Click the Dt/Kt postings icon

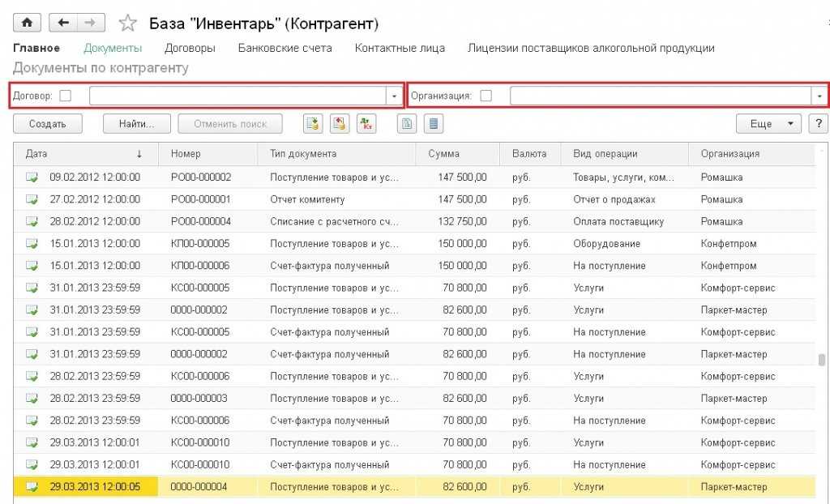coord(366,124)
